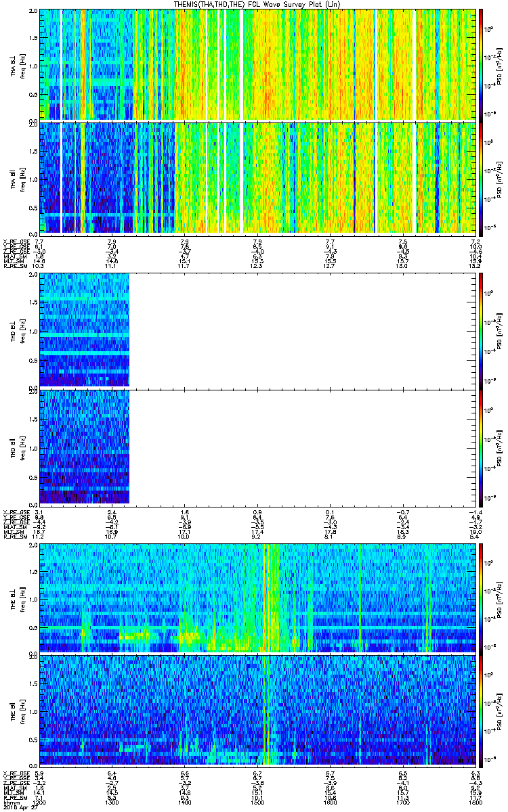This screenshot has height=812, width=508.
Task: Click the color bar beside THA B-parallel panel
Action: (481, 178)
